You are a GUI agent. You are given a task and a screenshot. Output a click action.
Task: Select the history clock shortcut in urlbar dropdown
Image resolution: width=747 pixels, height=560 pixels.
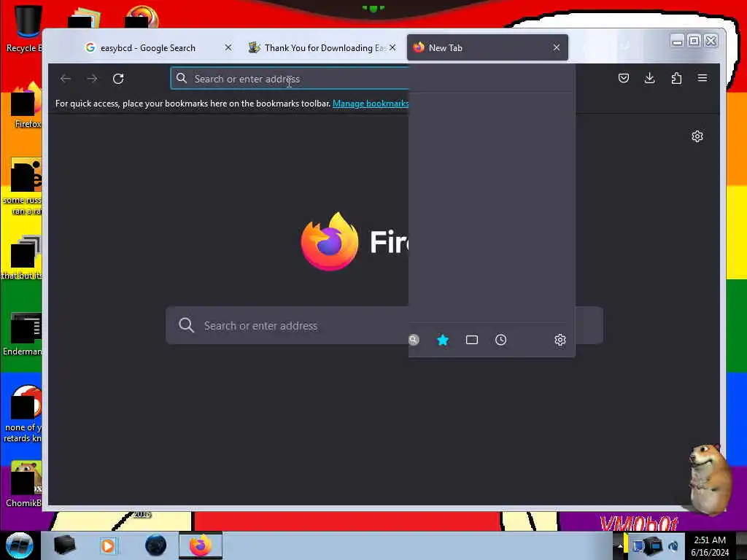coord(500,340)
